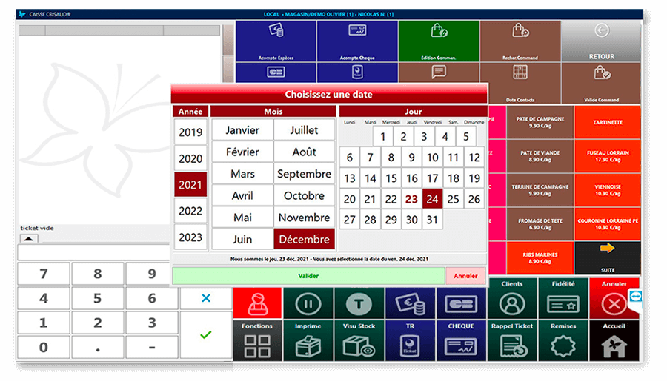
Task: Click the pause ticket icon
Action: (x=308, y=304)
